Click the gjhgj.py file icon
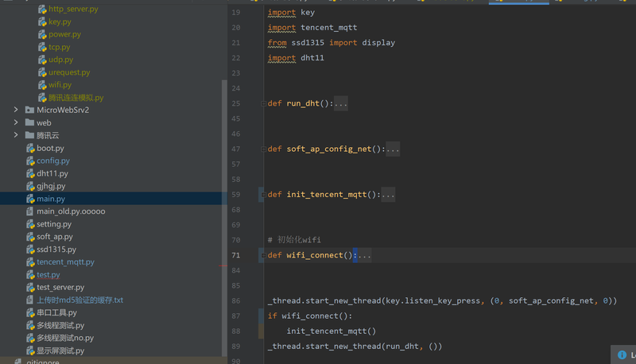 tap(30, 186)
